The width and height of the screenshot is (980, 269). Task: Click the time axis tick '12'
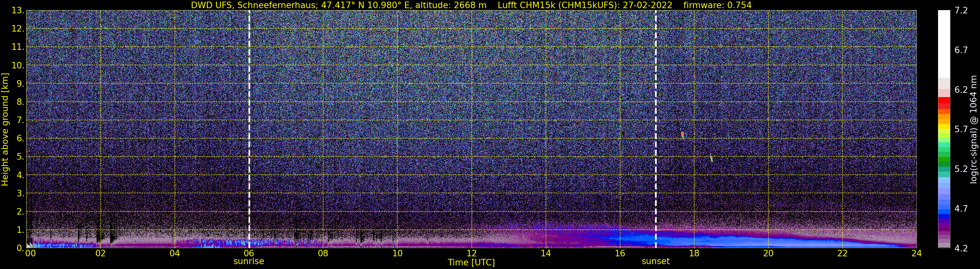click(471, 254)
